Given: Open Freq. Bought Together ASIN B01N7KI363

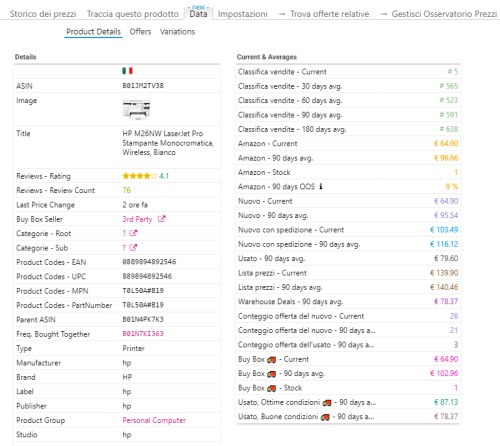Looking at the screenshot, I should [x=143, y=334].
